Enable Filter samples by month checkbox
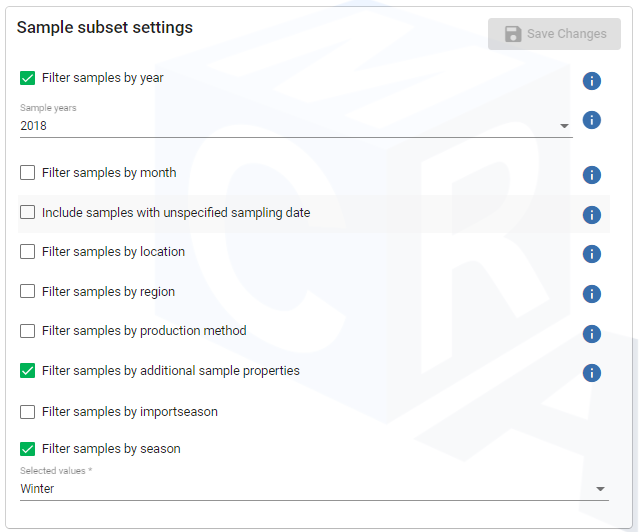This screenshot has width=639, height=532. (x=28, y=173)
